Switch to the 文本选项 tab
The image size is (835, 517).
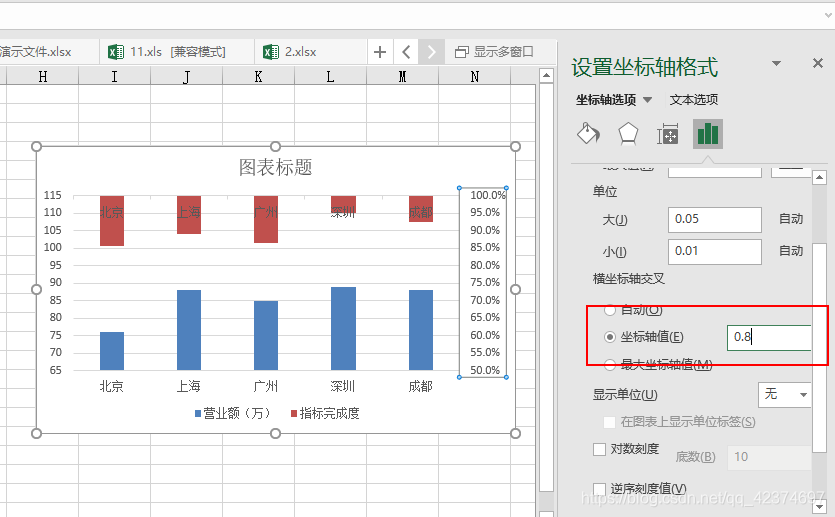693,100
